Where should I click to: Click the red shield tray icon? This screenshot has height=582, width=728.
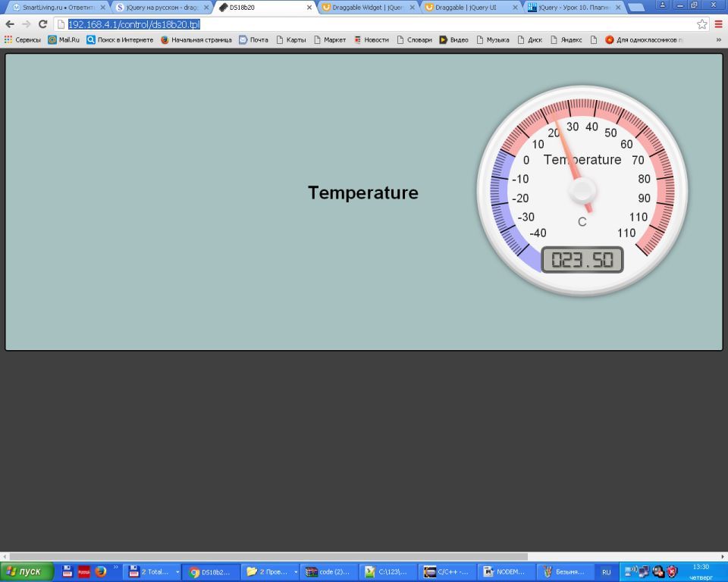[x=672, y=572]
